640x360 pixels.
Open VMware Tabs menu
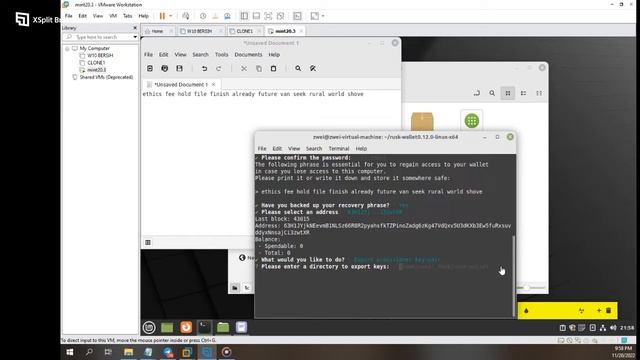[x=128, y=16]
